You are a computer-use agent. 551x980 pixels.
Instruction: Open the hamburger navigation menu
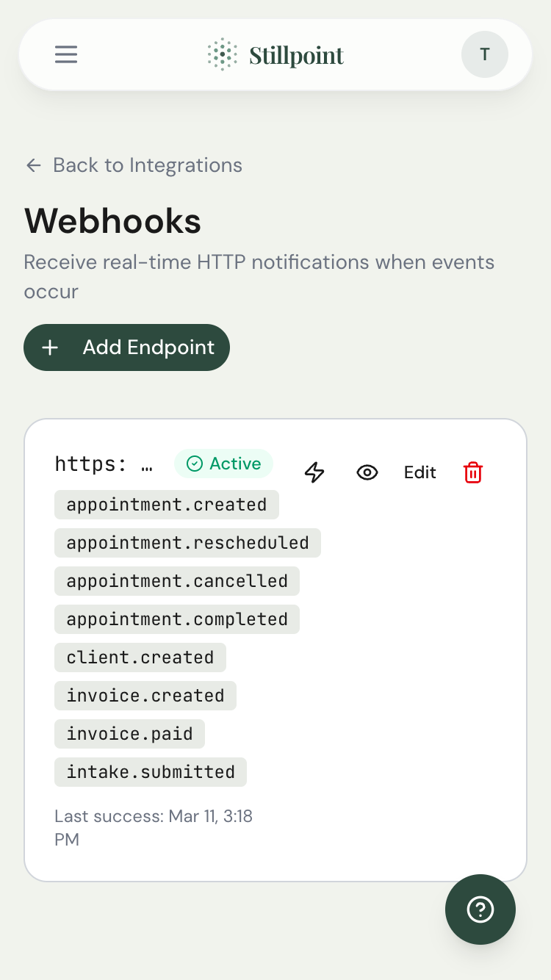[x=66, y=54]
